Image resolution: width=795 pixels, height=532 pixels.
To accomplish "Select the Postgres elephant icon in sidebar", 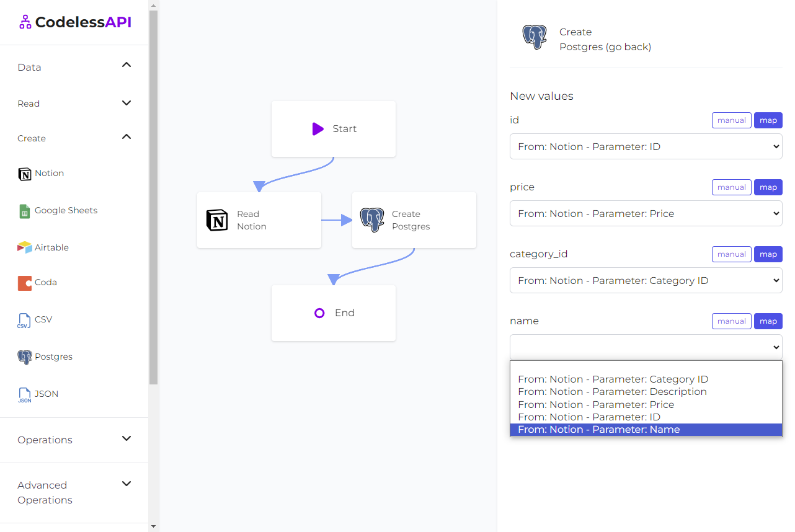I will 25,357.
